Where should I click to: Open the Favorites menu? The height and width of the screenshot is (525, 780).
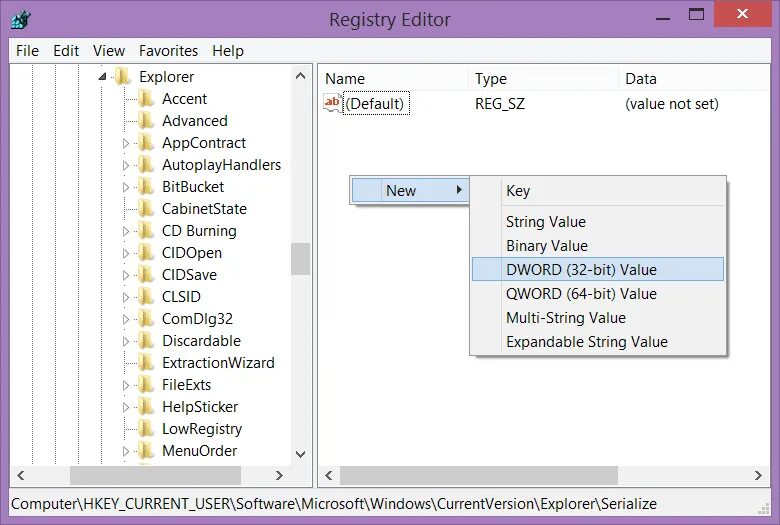tap(168, 51)
